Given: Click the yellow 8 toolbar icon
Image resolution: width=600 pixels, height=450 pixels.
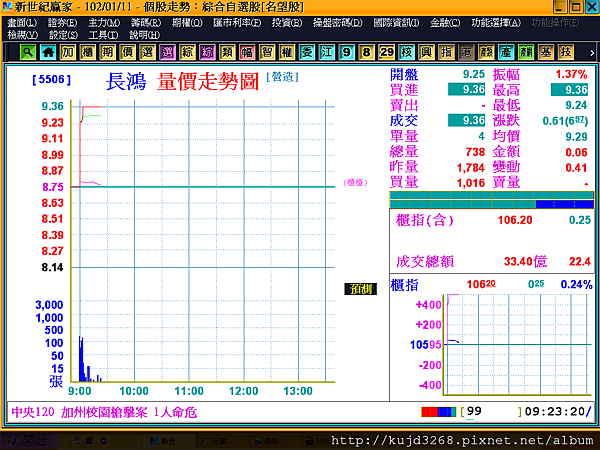Looking at the screenshot, I should pyautogui.click(x=367, y=52).
